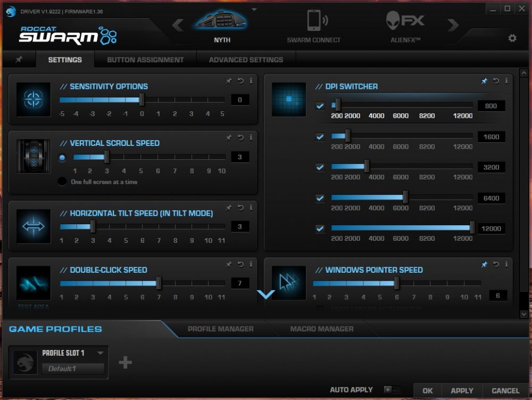Open the Profile Slot 1 dropdown
This screenshot has height=400, width=532.
(x=101, y=353)
